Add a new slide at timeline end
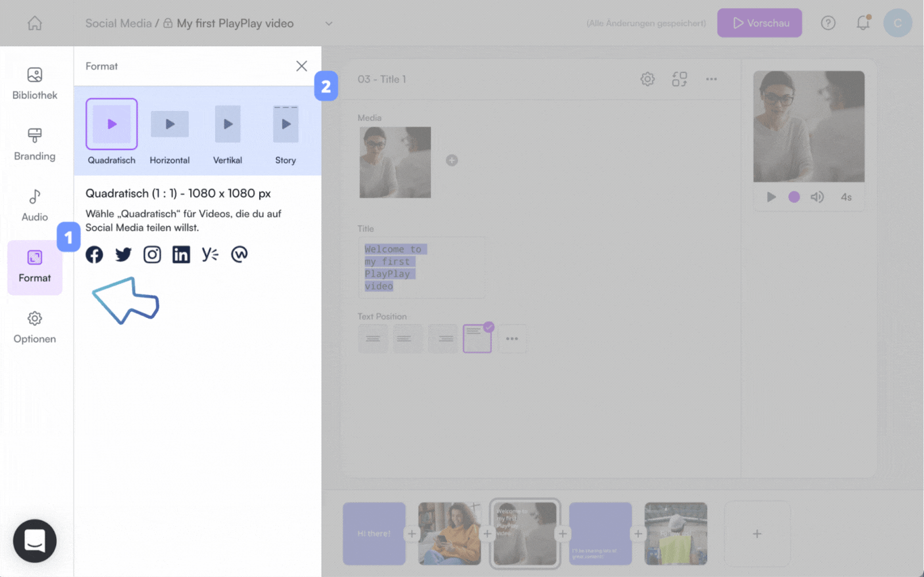924x577 pixels. click(757, 534)
